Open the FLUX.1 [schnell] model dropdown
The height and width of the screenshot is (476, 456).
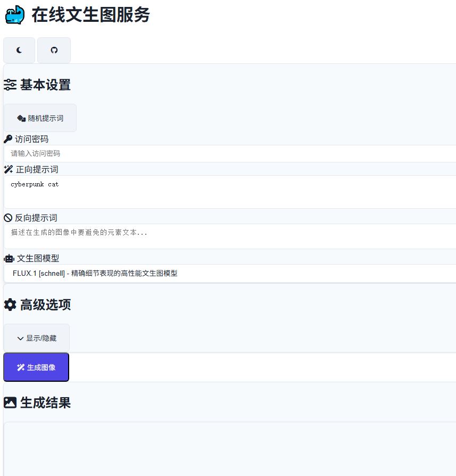point(230,273)
